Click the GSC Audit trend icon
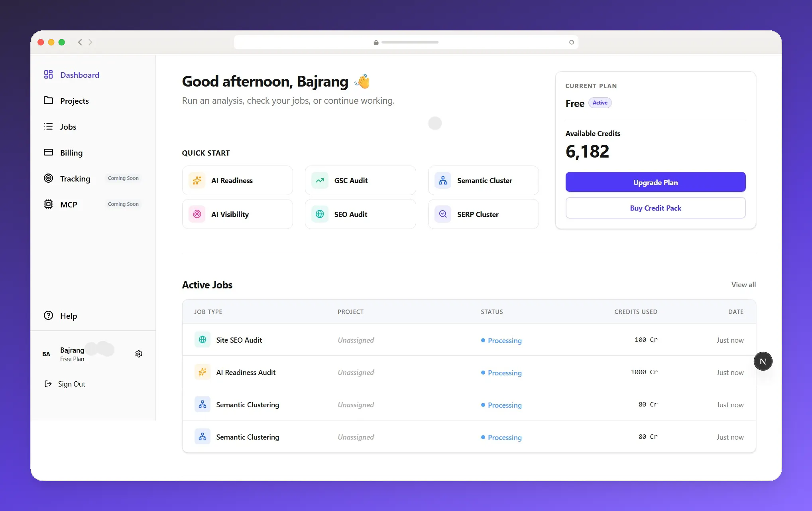The image size is (812, 511). pos(320,180)
